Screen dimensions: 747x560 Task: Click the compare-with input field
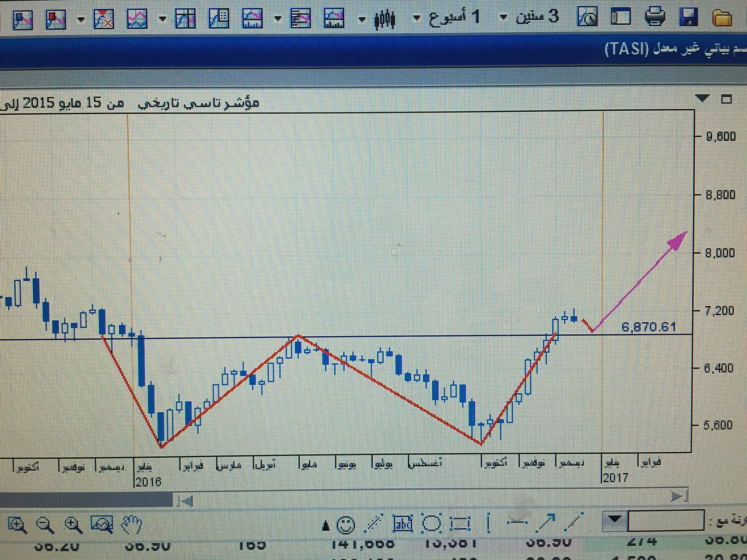(x=666, y=520)
